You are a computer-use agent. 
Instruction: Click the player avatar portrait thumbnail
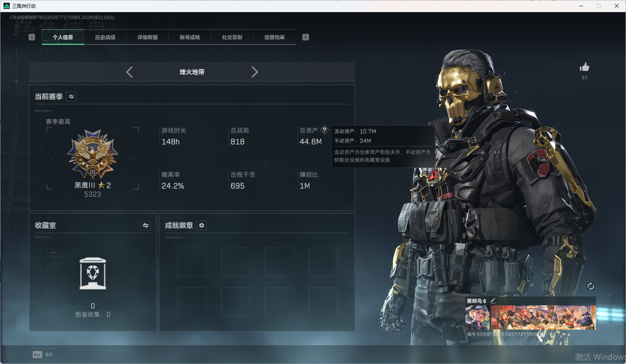pos(478,317)
